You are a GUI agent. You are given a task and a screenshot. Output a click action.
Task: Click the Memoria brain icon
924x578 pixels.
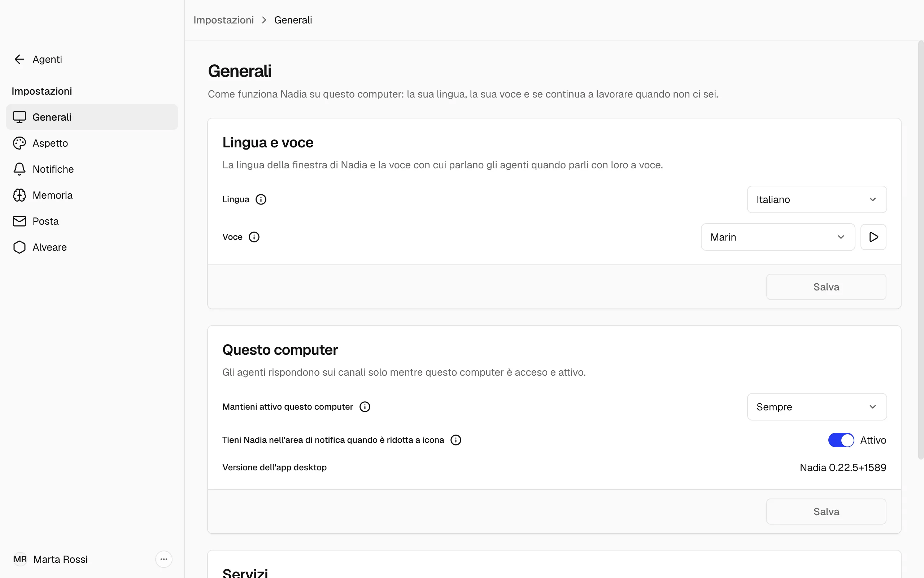tap(19, 195)
